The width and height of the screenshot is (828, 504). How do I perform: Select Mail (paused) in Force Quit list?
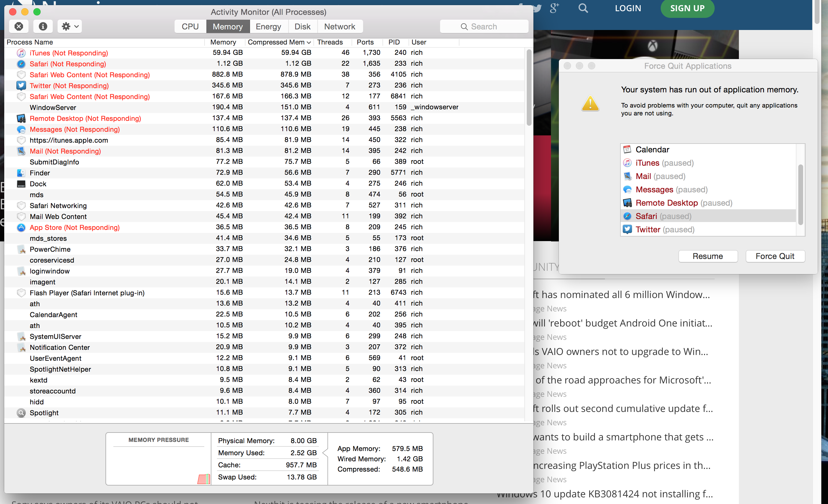pos(708,176)
